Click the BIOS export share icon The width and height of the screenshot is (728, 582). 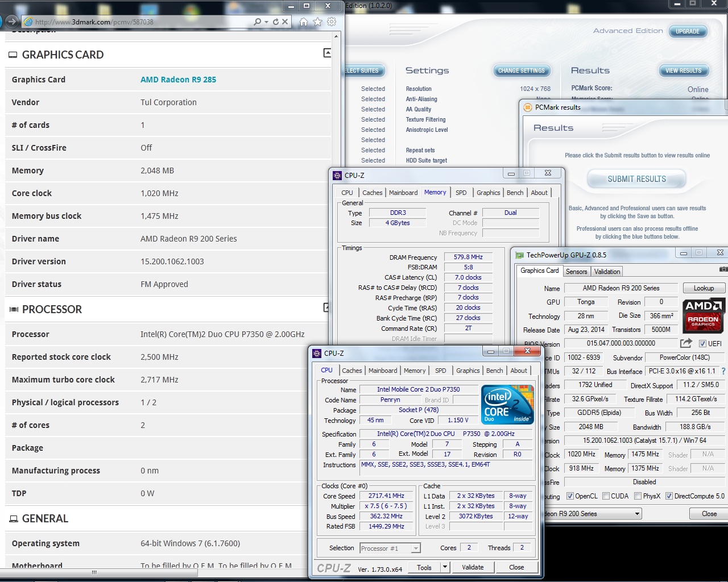tap(686, 343)
